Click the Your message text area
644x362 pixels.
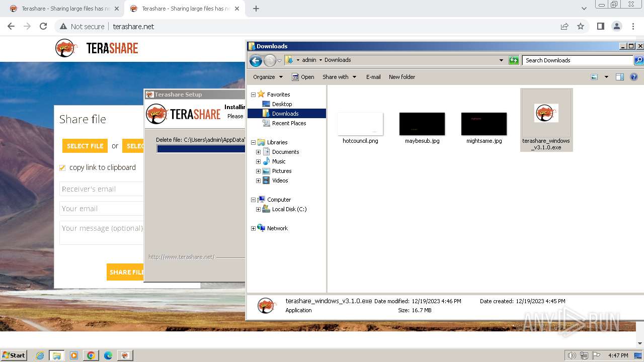click(x=102, y=233)
